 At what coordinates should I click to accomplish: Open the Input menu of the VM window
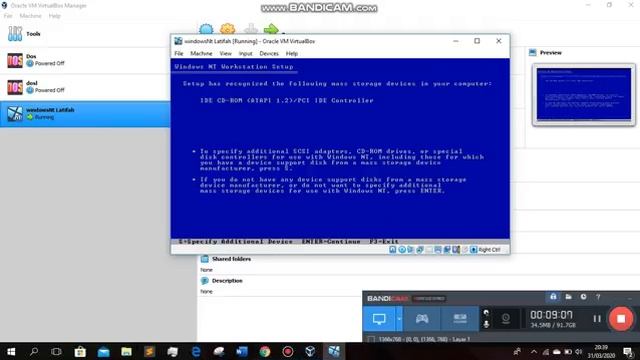click(245, 53)
